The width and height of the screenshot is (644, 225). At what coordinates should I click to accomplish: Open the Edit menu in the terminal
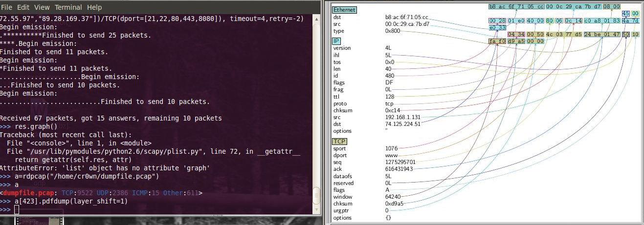23,7
